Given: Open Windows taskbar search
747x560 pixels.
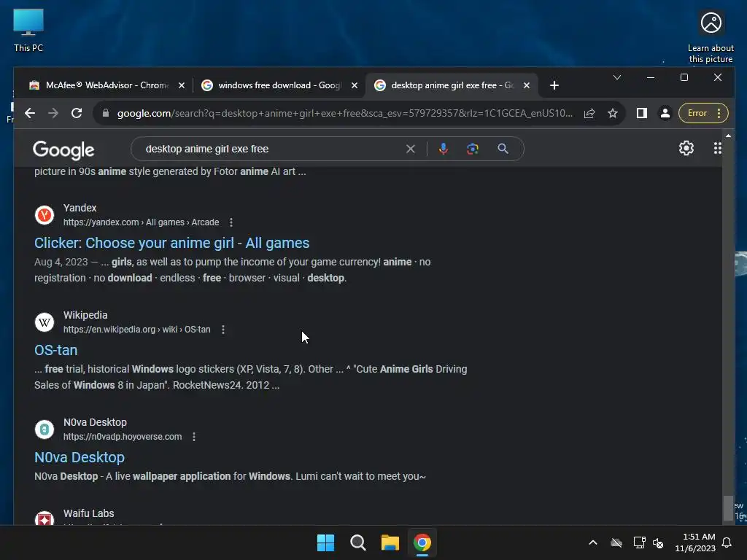Looking at the screenshot, I should pos(357,542).
